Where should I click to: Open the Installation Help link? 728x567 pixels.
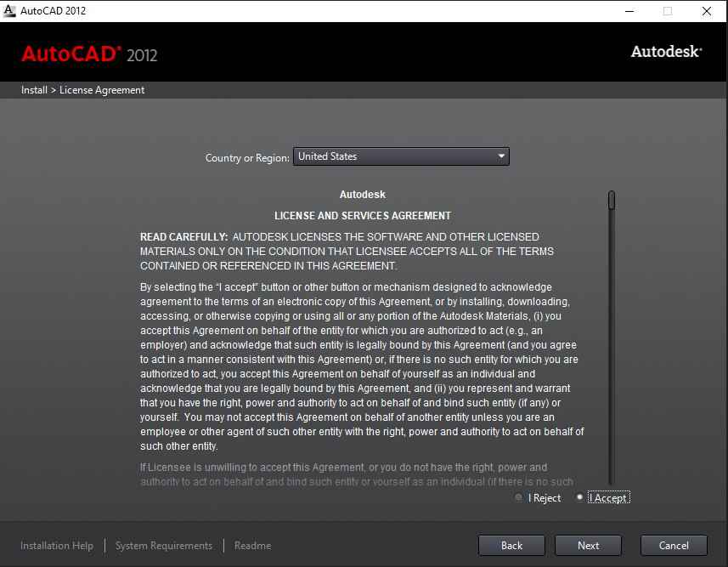57,546
